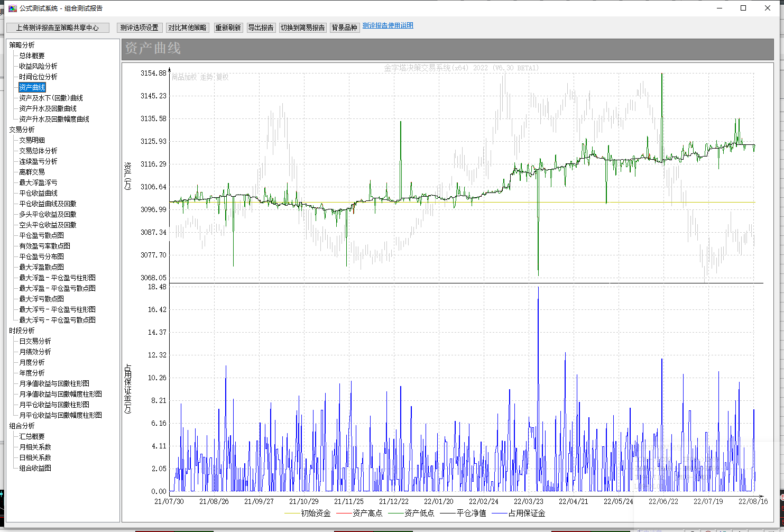Click 背景品种 button
Screen dimensions: 784x532
click(345, 27)
